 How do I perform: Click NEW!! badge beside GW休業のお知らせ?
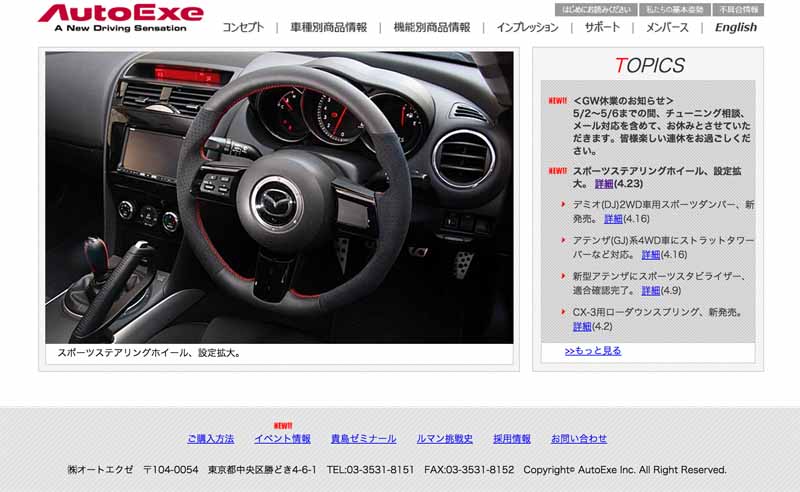[558, 101]
